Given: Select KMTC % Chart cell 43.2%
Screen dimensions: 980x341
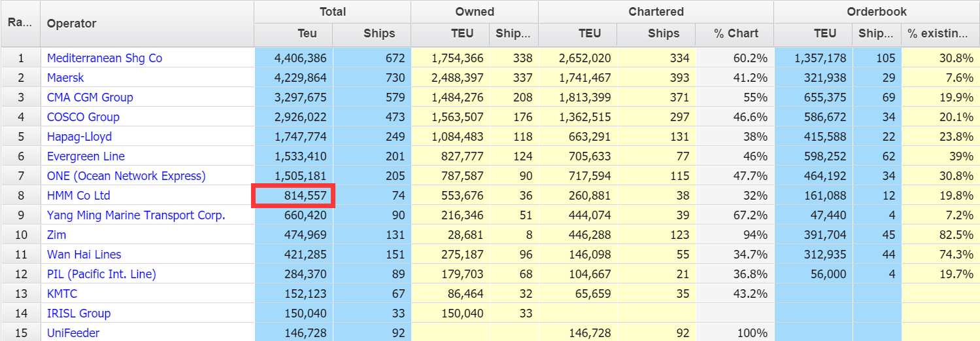Looking at the screenshot, I should tap(735, 294).
